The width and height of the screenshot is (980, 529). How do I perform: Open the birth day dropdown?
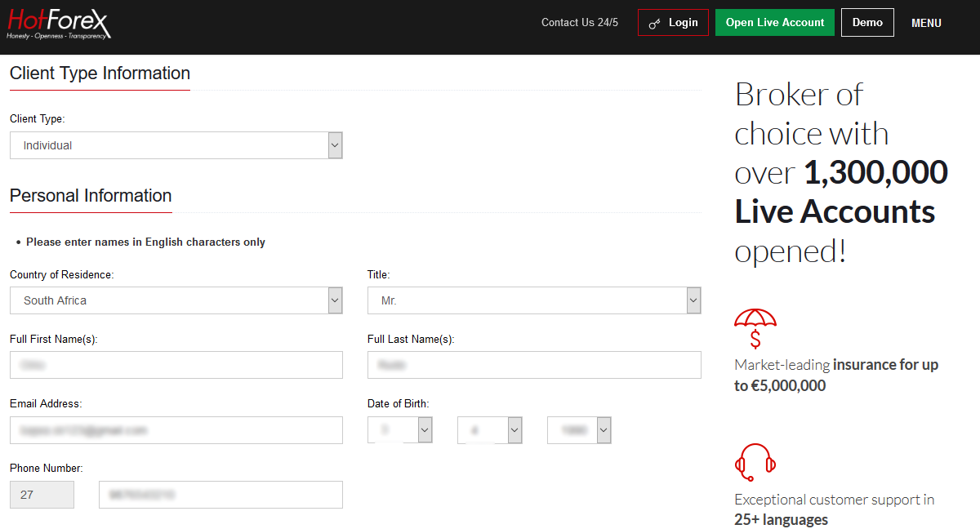click(x=400, y=430)
